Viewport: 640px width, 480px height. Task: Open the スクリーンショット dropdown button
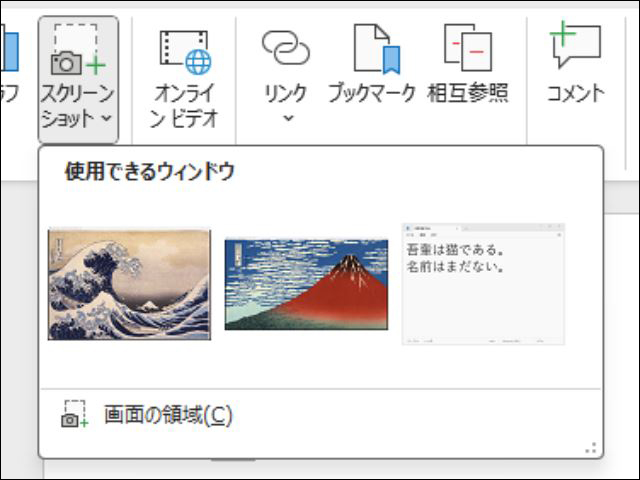coord(78,80)
